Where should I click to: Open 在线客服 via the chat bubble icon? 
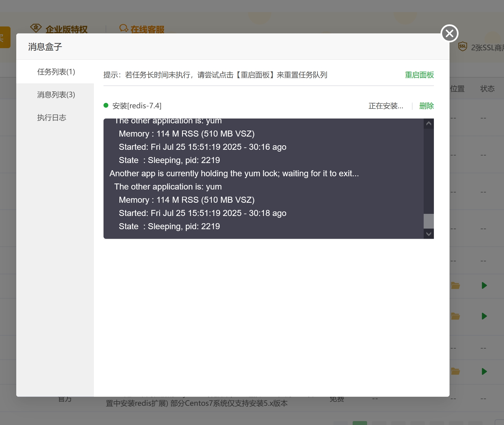tap(123, 28)
